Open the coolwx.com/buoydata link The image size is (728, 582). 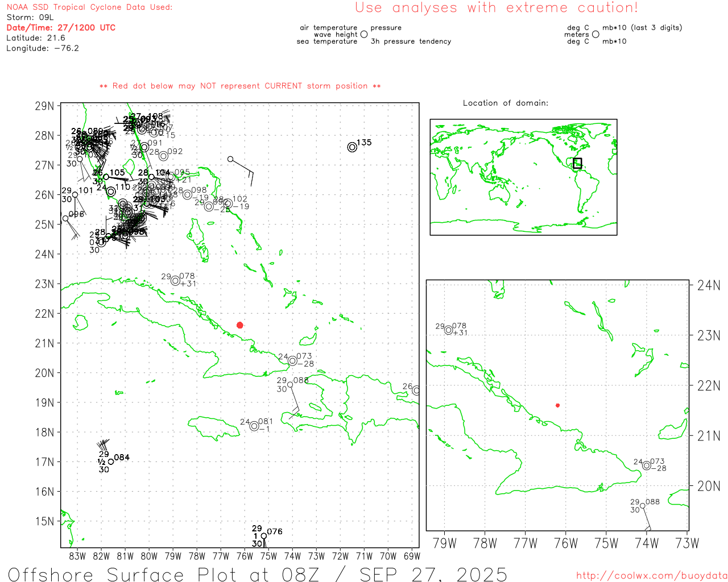pyautogui.click(x=652, y=576)
